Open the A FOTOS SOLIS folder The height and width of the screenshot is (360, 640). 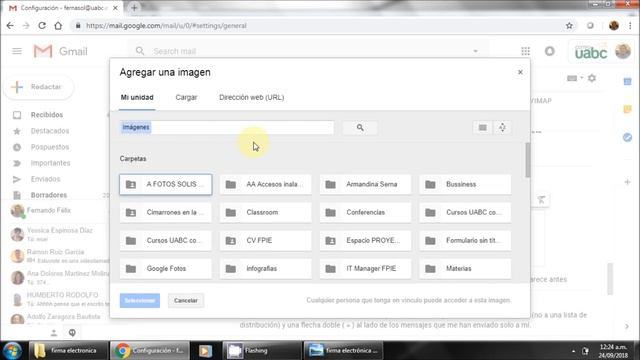pos(166,184)
